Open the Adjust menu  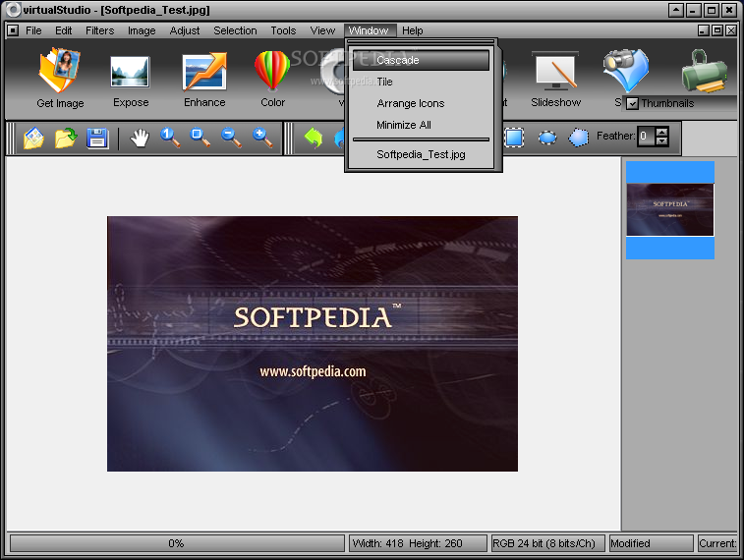click(x=185, y=30)
